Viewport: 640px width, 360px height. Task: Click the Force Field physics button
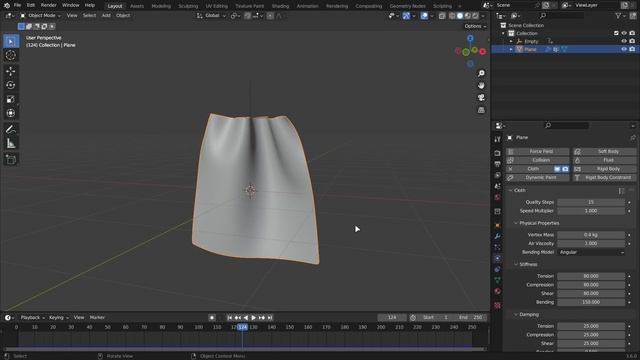[538, 151]
